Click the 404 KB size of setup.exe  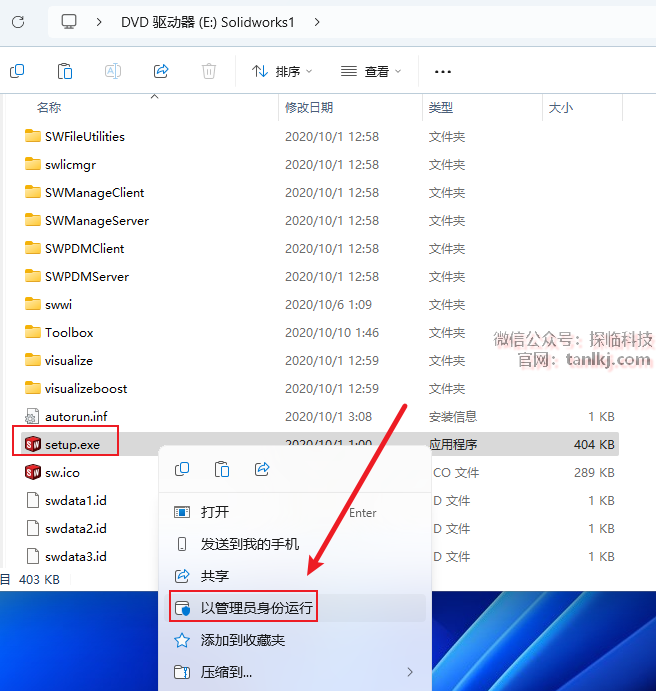tap(594, 445)
